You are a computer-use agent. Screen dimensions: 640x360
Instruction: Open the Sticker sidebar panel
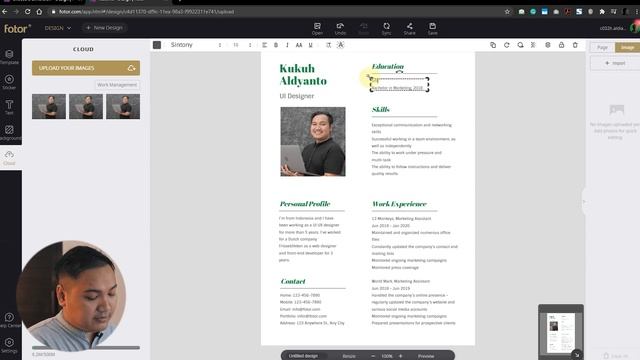pyautogui.click(x=9, y=82)
